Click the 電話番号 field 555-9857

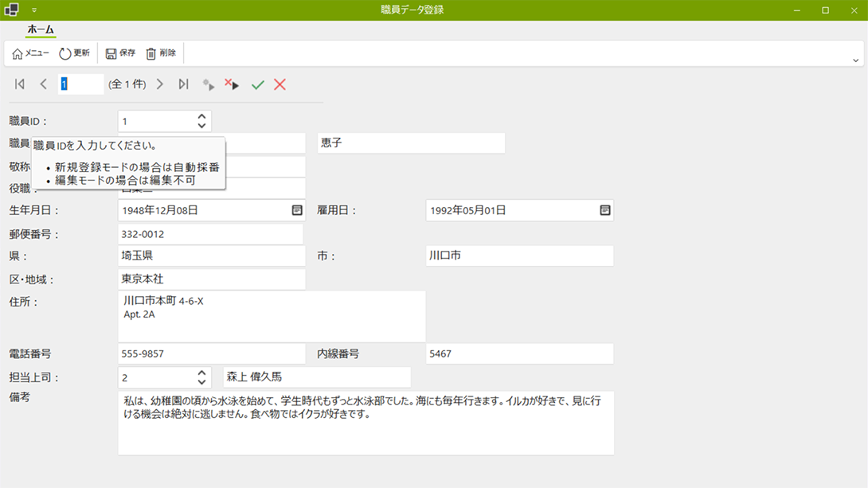pos(212,353)
